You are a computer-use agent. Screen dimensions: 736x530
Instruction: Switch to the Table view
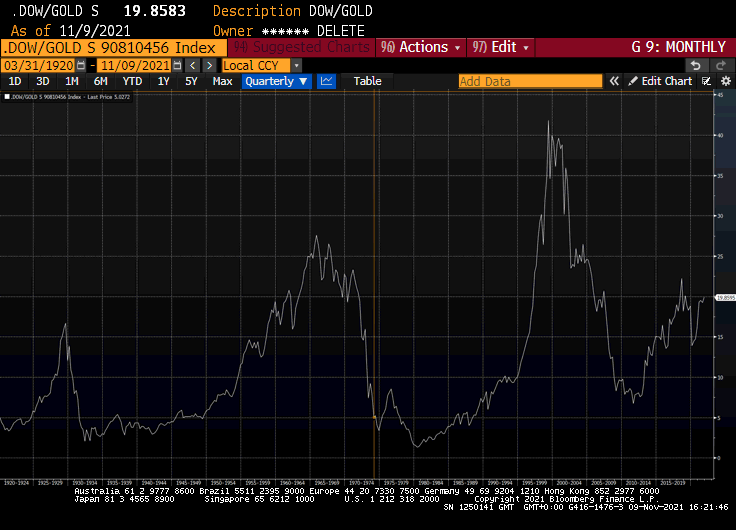click(x=367, y=81)
